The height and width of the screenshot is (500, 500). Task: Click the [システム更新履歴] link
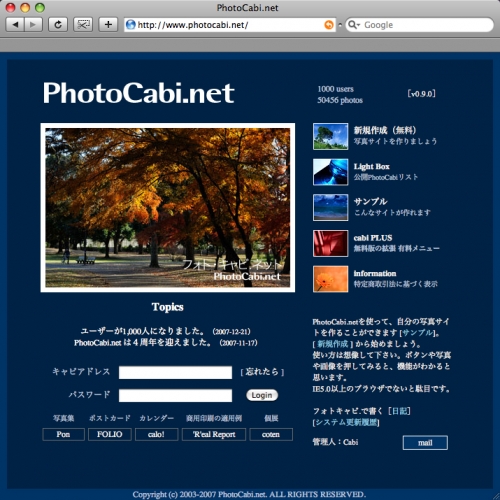tap(346, 422)
